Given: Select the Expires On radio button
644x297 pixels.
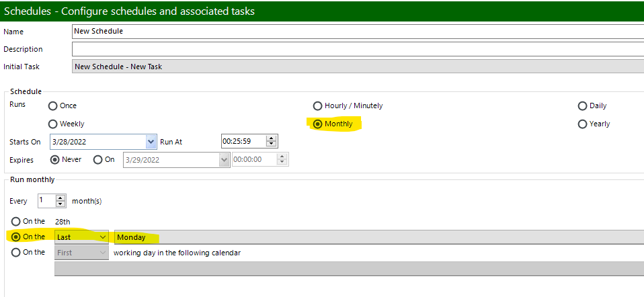Looking at the screenshot, I should pyautogui.click(x=98, y=160).
